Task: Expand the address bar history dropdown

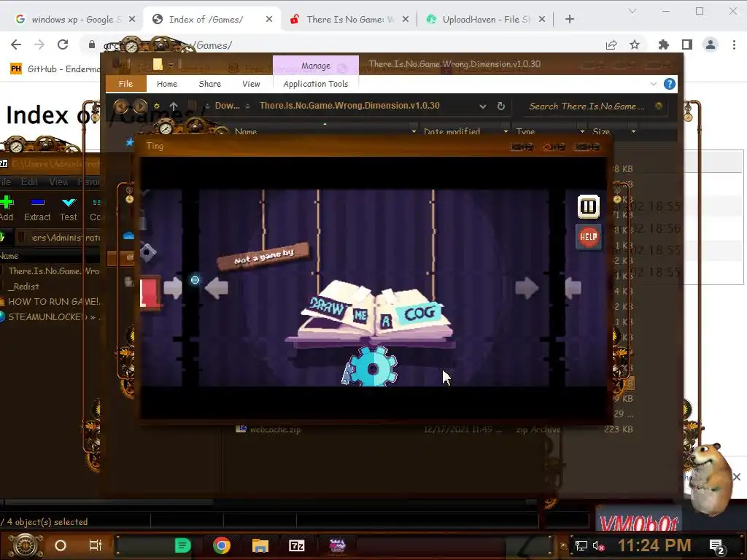Action: coord(483,106)
